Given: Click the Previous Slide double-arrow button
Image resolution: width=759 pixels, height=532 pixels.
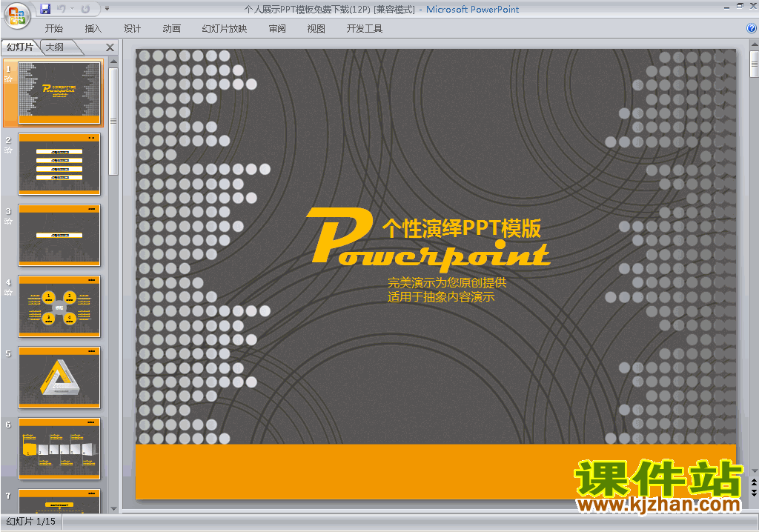Looking at the screenshot, I should [754, 482].
